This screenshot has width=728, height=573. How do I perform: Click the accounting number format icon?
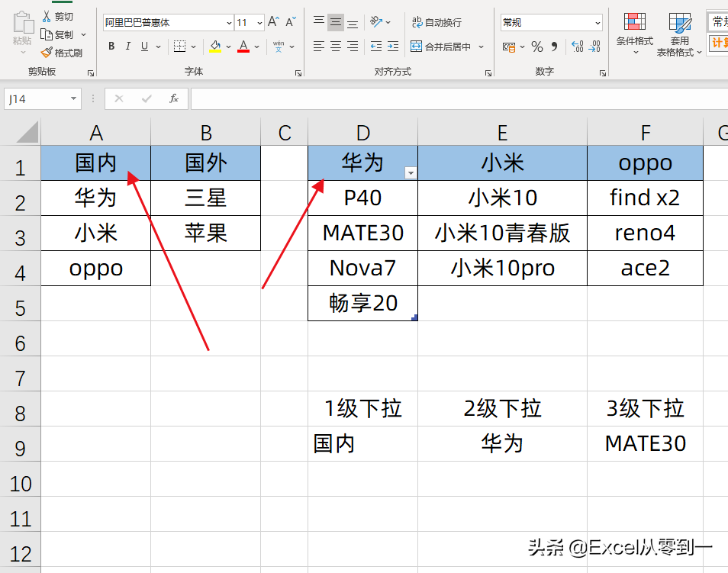pyautogui.click(x=509, y=47)
